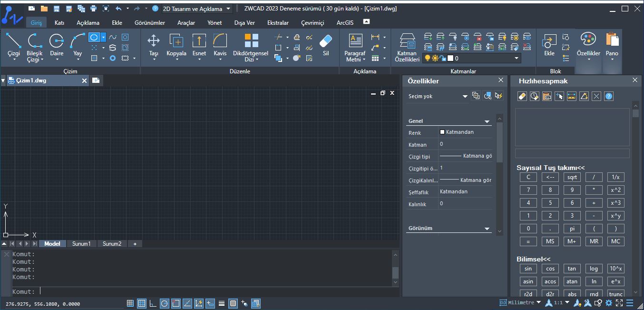Toggle layer lock icon in layer dropdown

(x=442, y=58)
